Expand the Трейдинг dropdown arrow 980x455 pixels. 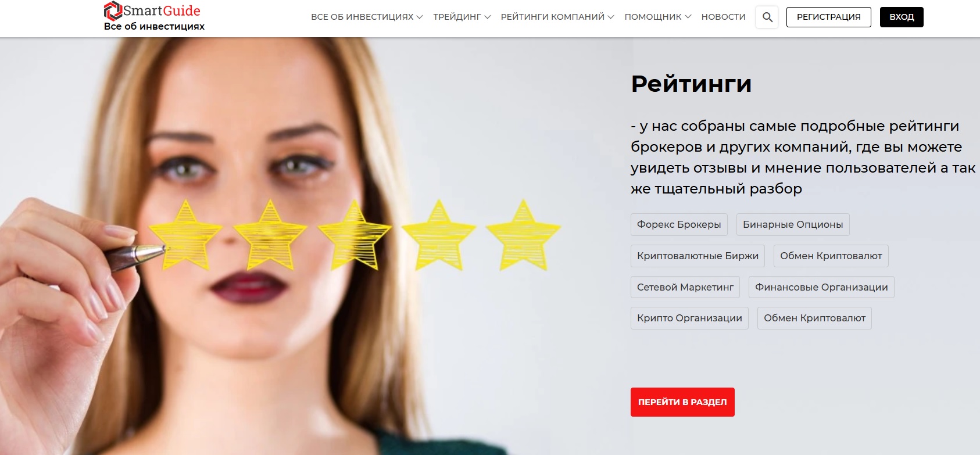(x=488, y=17)
